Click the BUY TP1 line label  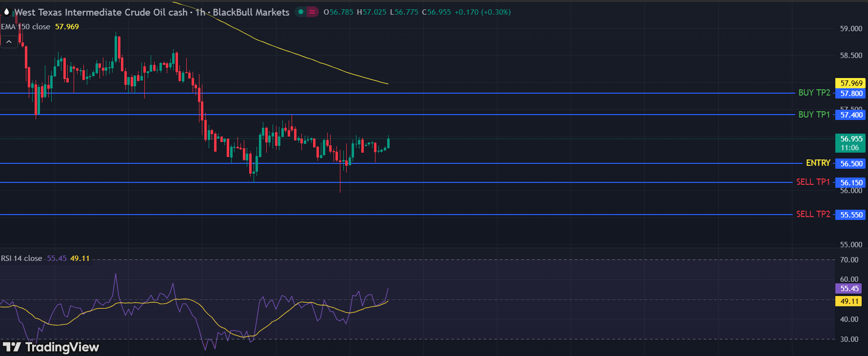point(814,115)
